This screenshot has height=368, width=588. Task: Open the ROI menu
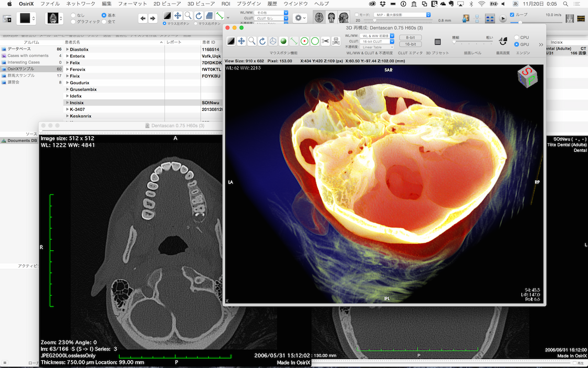coord(226,4)
